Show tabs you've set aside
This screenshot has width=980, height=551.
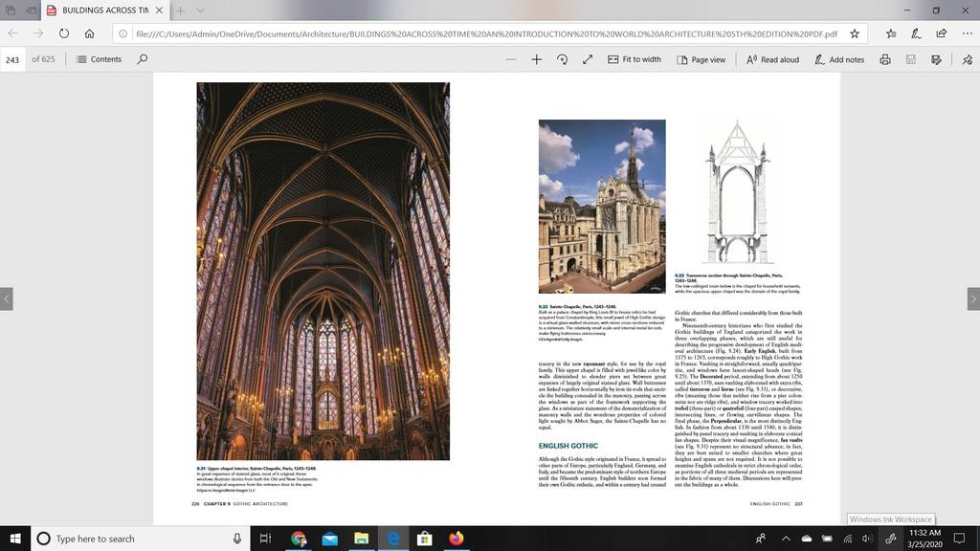click(11, 10)
